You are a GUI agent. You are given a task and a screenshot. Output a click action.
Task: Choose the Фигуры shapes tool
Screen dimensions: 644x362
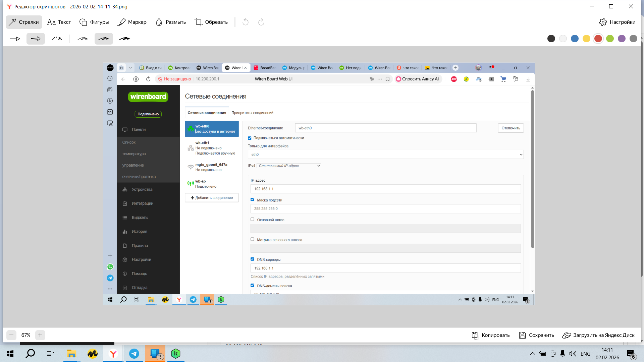(x=94, y=22)
